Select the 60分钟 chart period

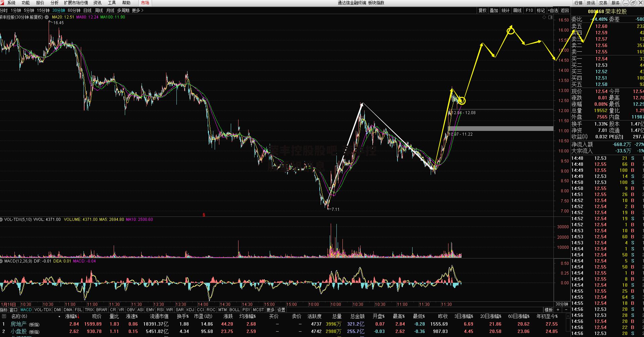[x=74, y=10]
